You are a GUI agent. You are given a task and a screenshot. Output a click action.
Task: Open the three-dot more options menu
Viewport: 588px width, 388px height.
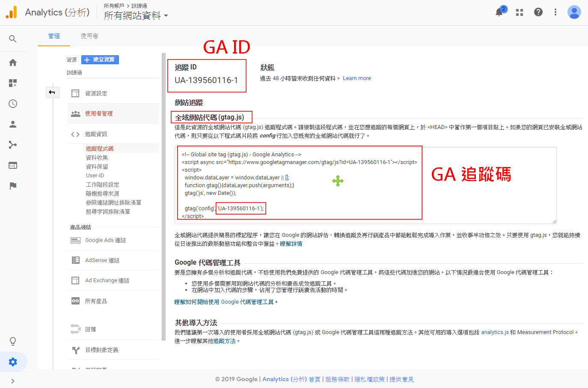pyautogui.click(x=555, y=12)
